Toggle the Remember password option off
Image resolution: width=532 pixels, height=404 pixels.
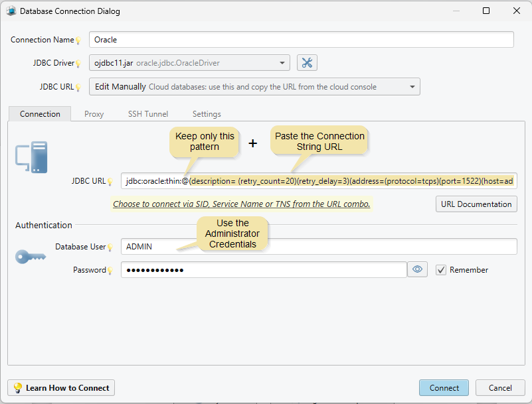(x=441, y=269)
